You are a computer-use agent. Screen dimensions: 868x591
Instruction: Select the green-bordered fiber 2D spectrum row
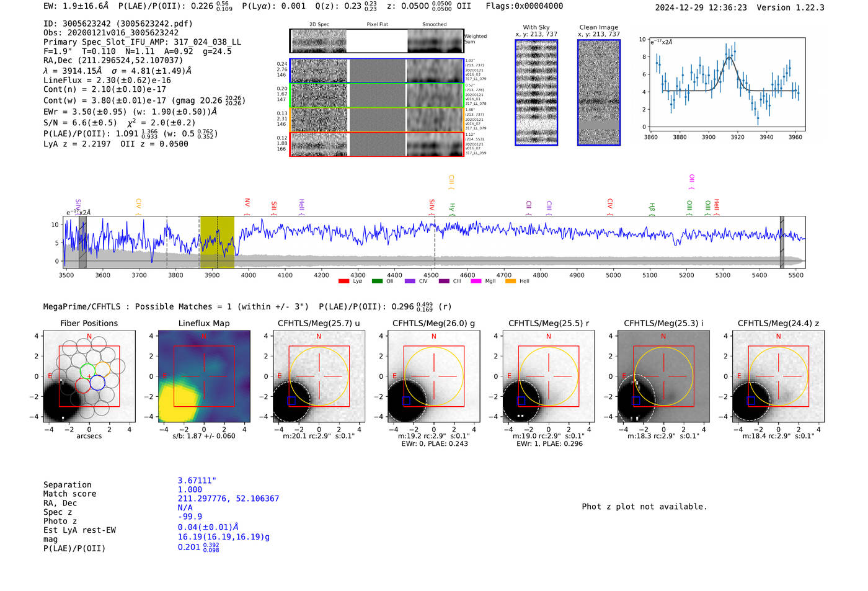pyautogui.click(x=377, y=96)
